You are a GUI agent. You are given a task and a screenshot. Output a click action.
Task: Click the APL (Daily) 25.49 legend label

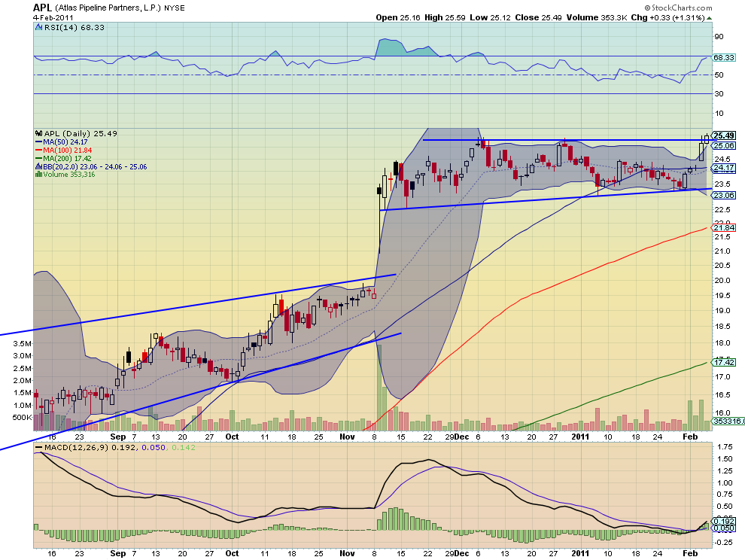81,133
